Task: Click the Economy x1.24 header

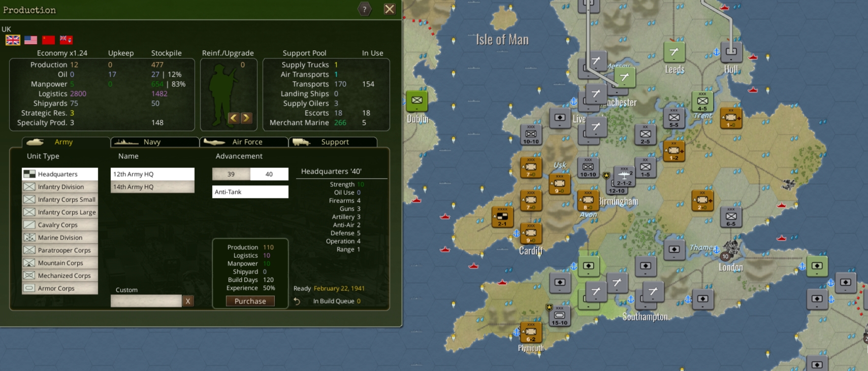Action: [x=62, y=53]
